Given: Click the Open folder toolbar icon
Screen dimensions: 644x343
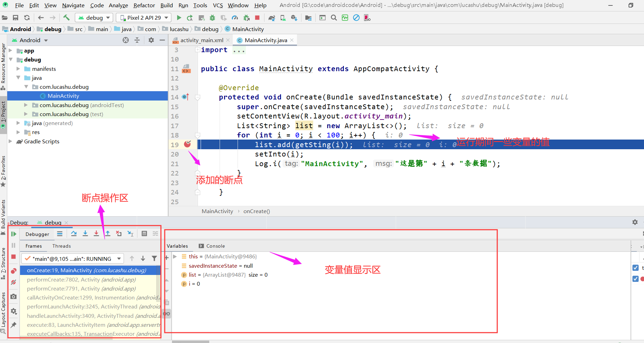Looking at the screenshot, I should (5, 18).
